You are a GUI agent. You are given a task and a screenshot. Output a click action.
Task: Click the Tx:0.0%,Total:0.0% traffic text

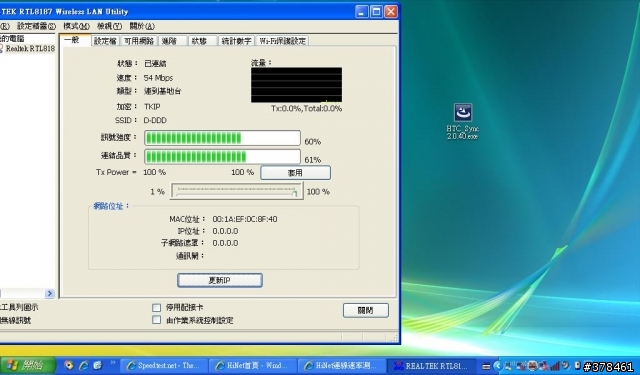tap(307, 109)
